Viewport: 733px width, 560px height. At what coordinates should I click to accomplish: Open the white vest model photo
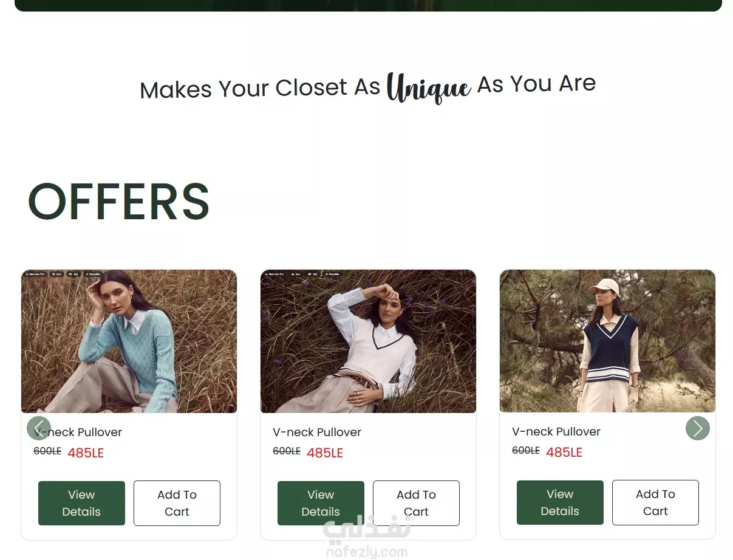tap(368, 341)
